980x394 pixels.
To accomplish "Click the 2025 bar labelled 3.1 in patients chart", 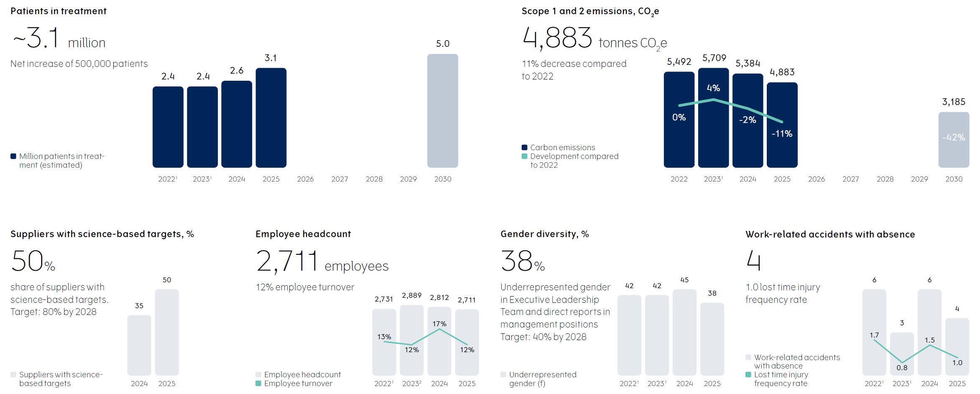I will click(x=271, y=118).
